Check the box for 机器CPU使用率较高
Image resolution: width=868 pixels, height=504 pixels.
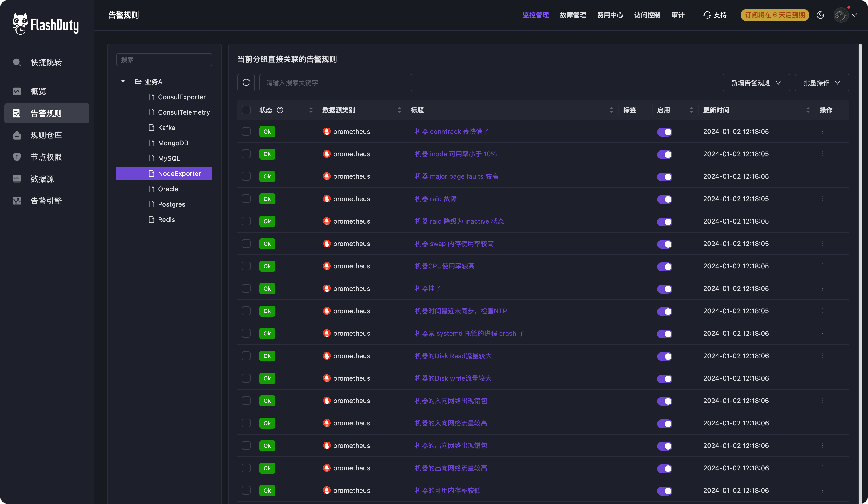point(246,266)
